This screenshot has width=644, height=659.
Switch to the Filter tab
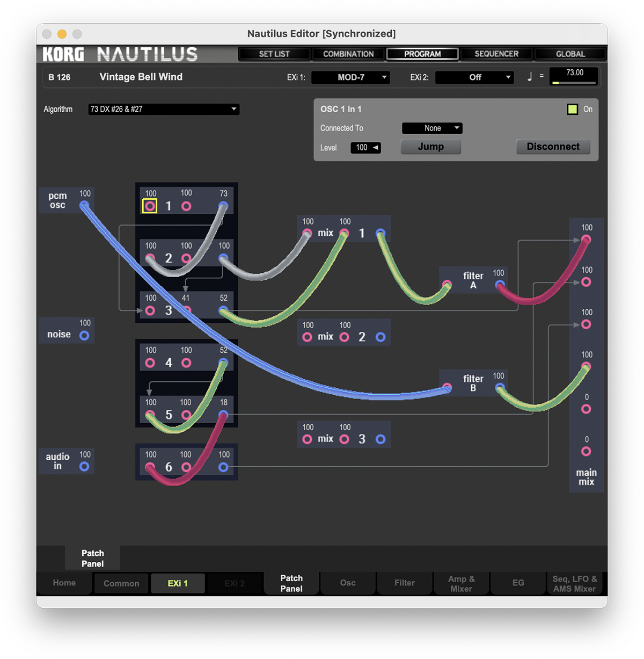[x=405, y=583]
